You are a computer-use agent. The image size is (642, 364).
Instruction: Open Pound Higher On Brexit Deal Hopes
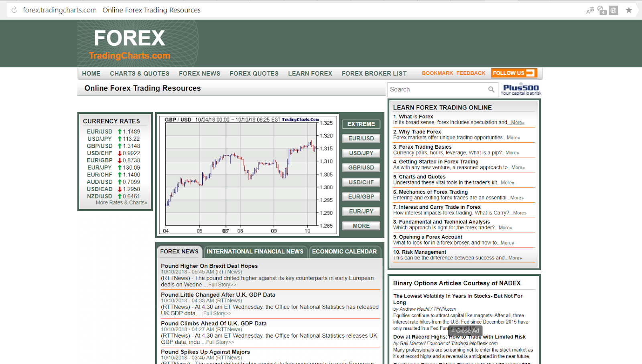209,266
